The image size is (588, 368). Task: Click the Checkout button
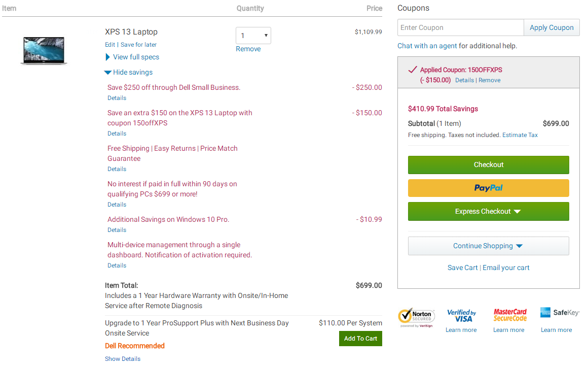(488, 165)
